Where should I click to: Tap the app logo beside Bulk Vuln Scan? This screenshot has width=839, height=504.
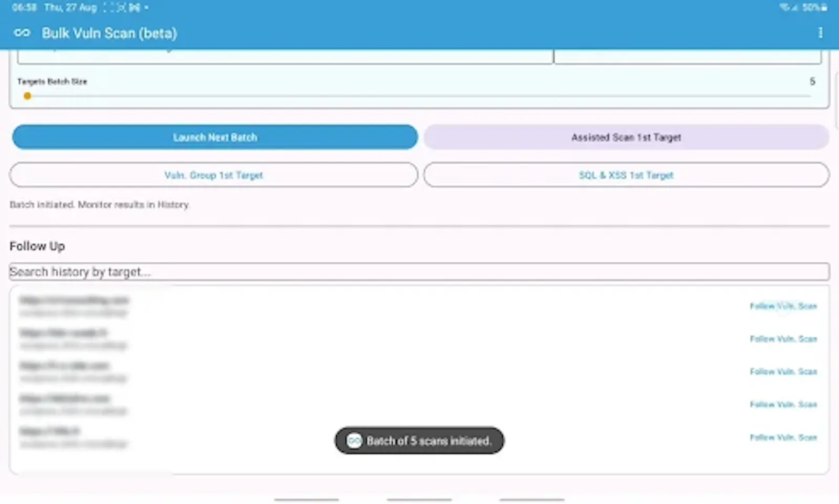click(22, 33)
